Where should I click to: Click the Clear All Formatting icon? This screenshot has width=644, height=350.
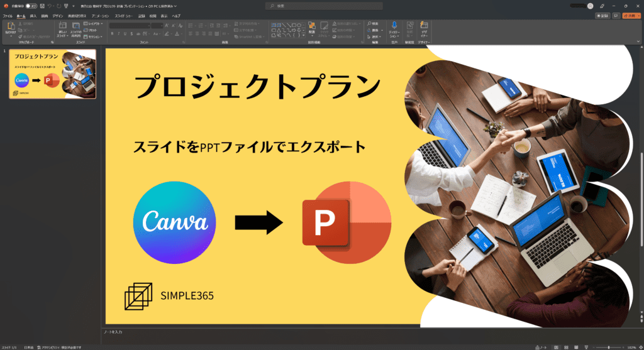(180, 25)
